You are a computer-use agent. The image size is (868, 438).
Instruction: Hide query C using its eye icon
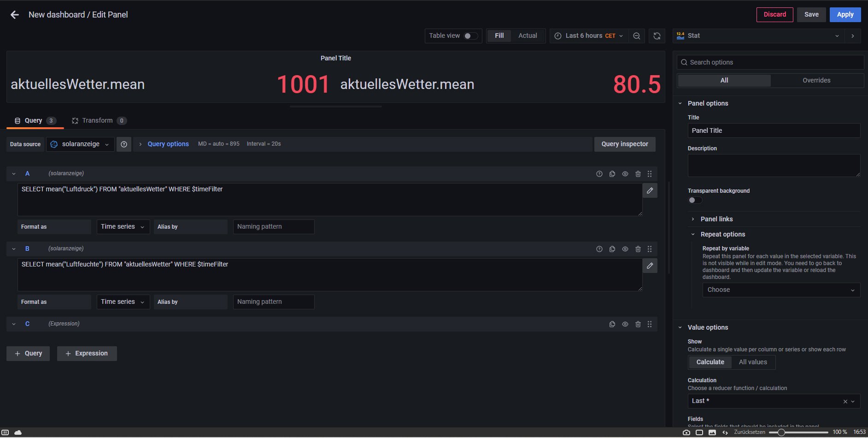(625, 324)
